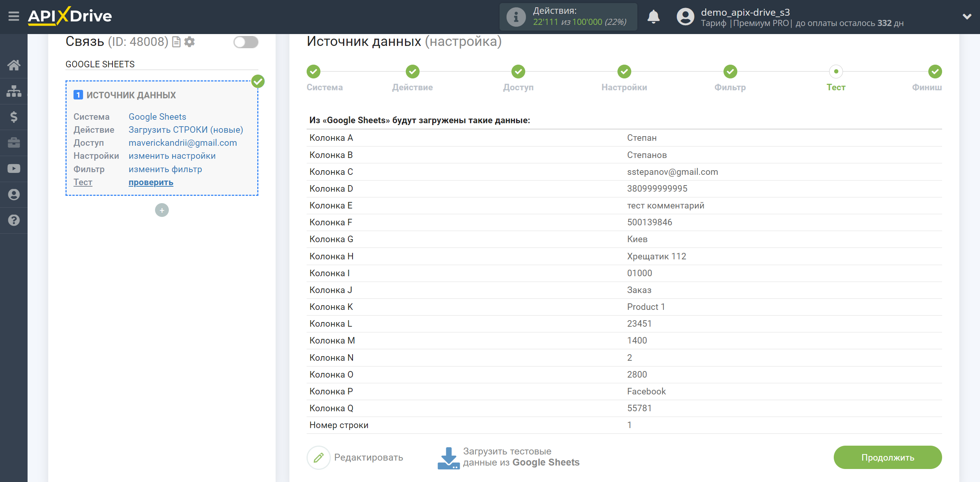Screen dimensions: 980x482
Task: Select the 'Product 1' value
Action: coord(646,307)
